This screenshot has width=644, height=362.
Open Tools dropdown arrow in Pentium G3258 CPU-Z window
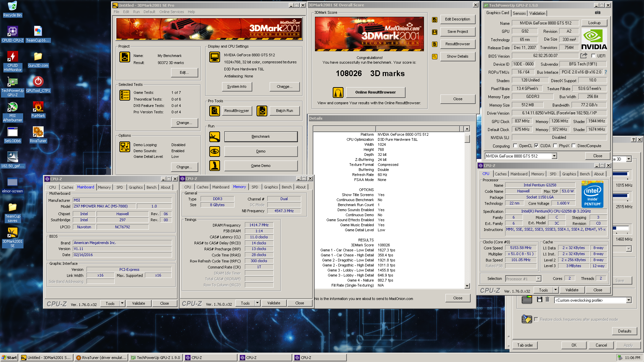555,290
